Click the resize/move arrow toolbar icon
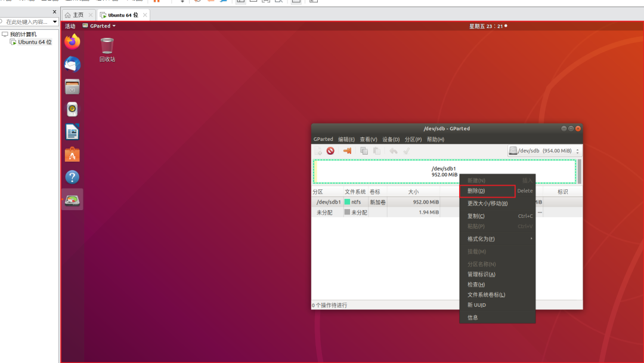Viewport: 644px width, 363px height. pyautogui.click(x=347, y=151)
